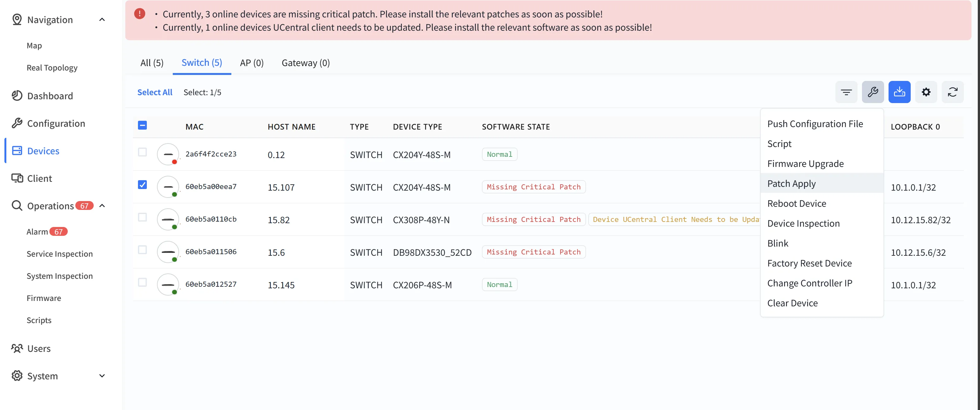
Task: Click the Dashboard pie chart icon
Action: coord(17,95)
